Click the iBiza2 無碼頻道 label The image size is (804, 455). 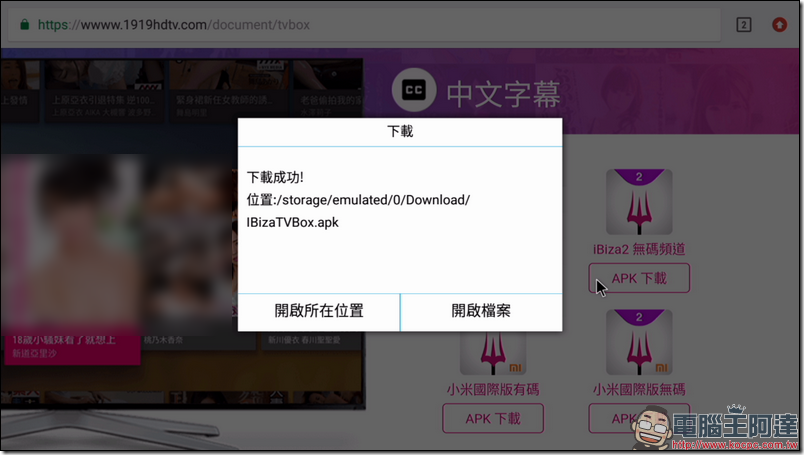pyautogui.click(x=639, y=248)
